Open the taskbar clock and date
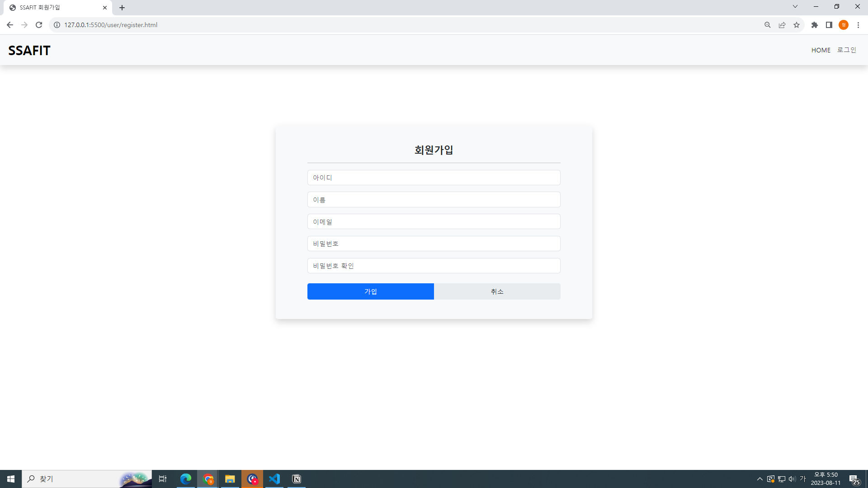Image resolution: width=868 pixels, height=488 pixels. [826, 479]
